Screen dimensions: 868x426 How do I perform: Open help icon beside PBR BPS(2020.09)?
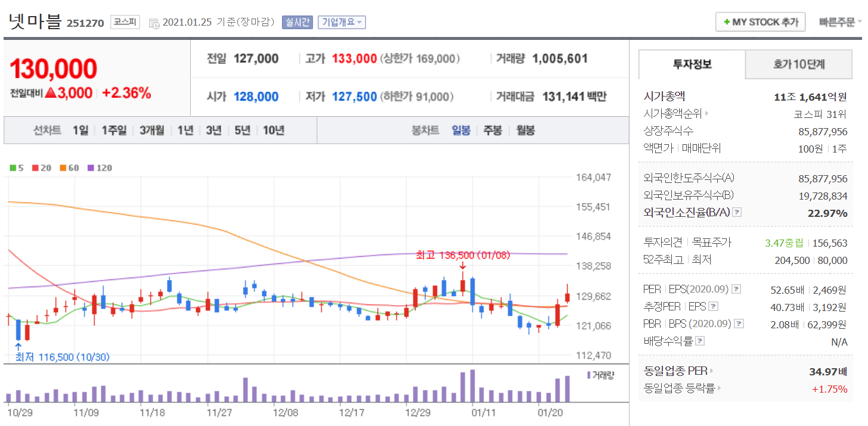pyautogui.click(x=739, y=324)
